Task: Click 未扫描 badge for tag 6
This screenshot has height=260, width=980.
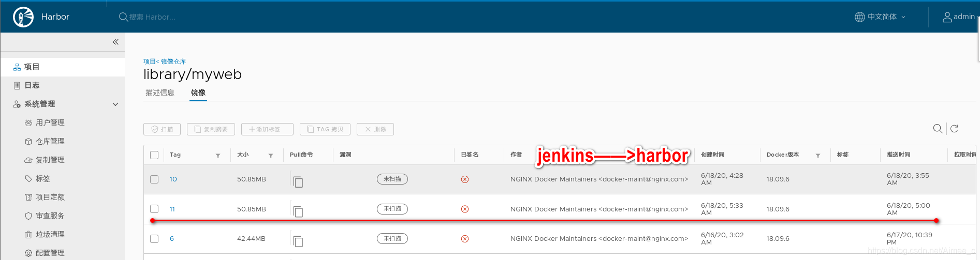Action: click(x=392, y=238)
